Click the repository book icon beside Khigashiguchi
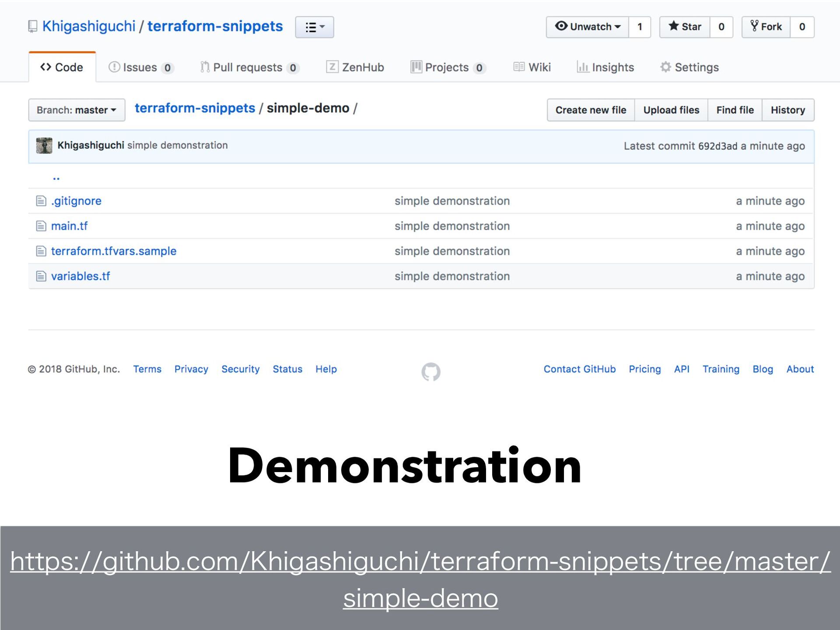 point(32,27)
